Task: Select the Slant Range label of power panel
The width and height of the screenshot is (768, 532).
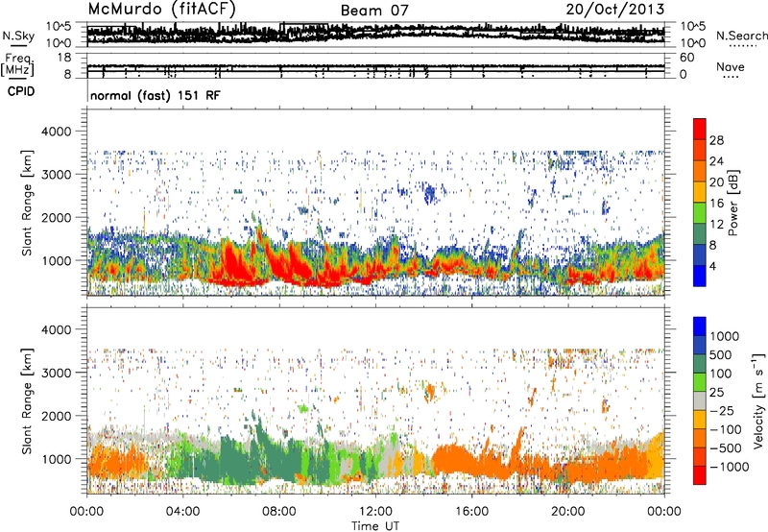Action: (27, 203)
